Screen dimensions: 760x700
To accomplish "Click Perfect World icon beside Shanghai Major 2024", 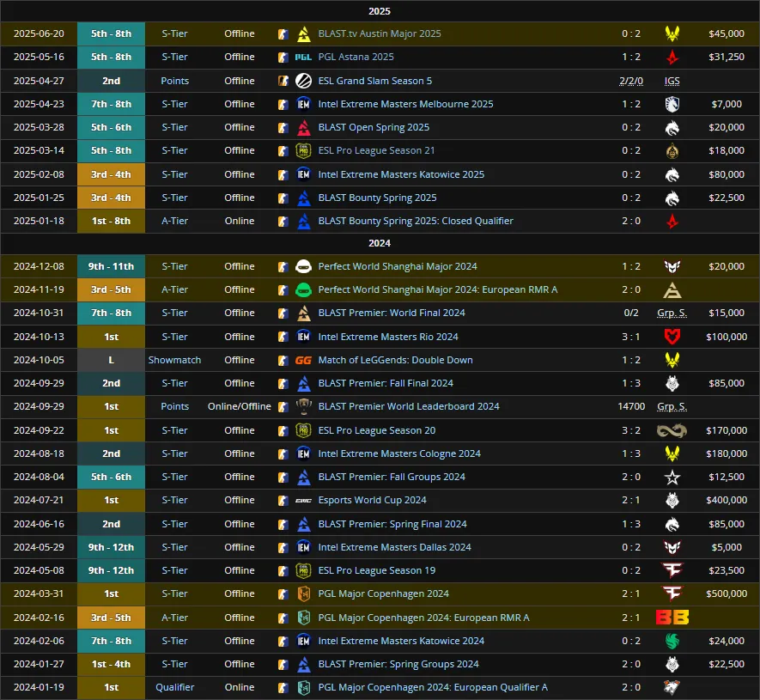I will [x=303, y=266].
